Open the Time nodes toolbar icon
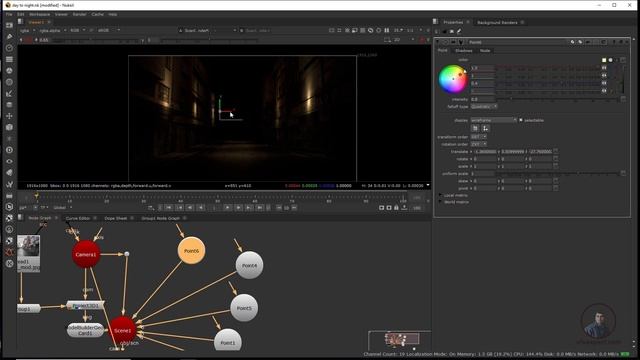This screenshot has height=360, width=640. coord(9,48)
